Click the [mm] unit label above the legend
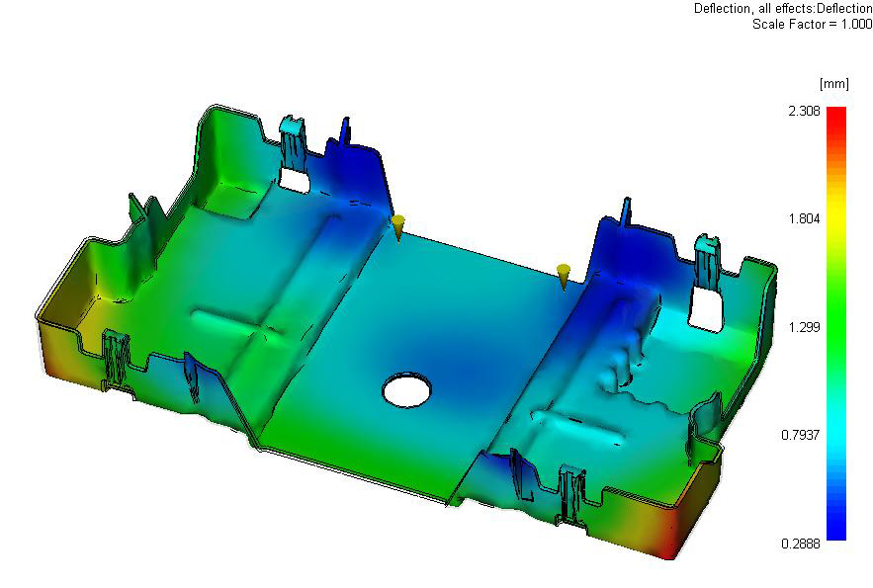This screenshot has width=873, height=588. [x=829, y=83]
